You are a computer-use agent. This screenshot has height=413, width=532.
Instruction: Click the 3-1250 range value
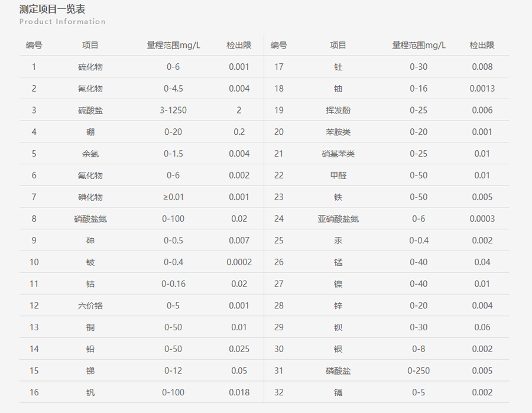pyautogui.click(x=173, y=110)
